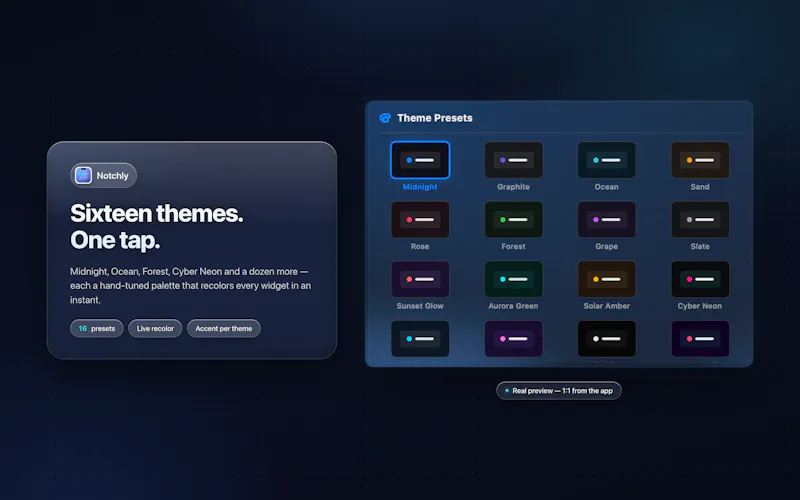Click the Cyber Neon label text
This screenshot has width=800, height=500.
point(700,306)
